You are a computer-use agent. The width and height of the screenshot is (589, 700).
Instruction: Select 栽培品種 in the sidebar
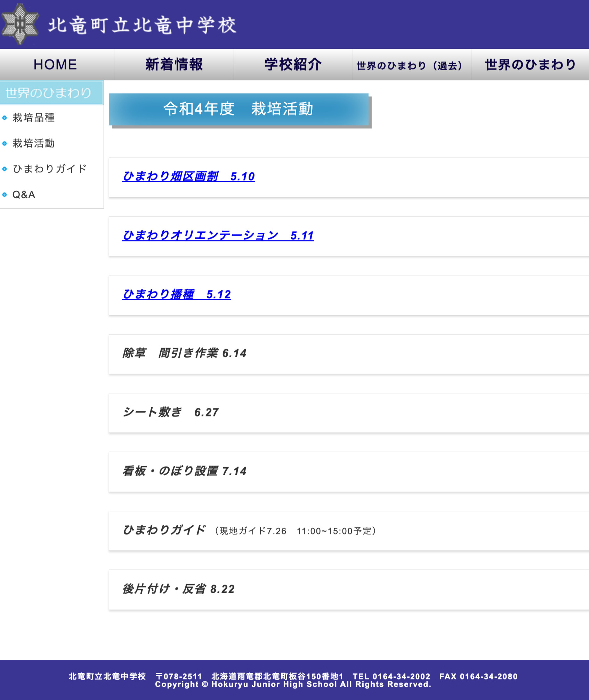click(34, 118)
